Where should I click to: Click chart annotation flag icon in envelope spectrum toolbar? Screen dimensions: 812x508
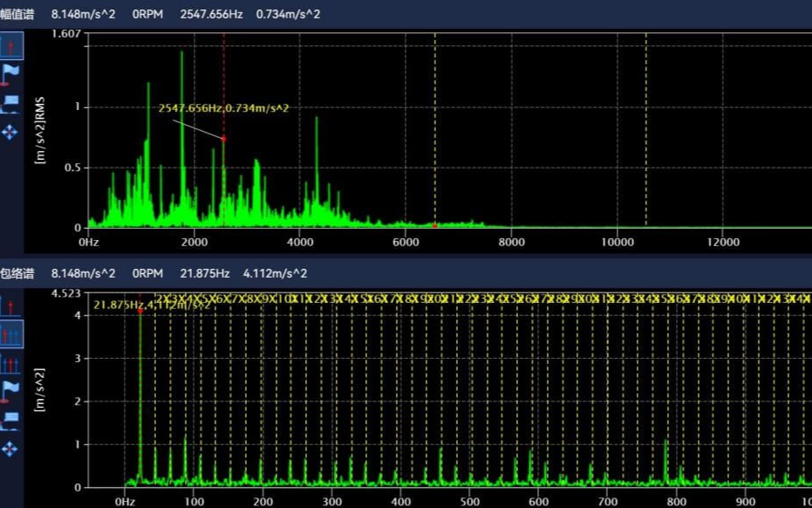click(10, 421)
